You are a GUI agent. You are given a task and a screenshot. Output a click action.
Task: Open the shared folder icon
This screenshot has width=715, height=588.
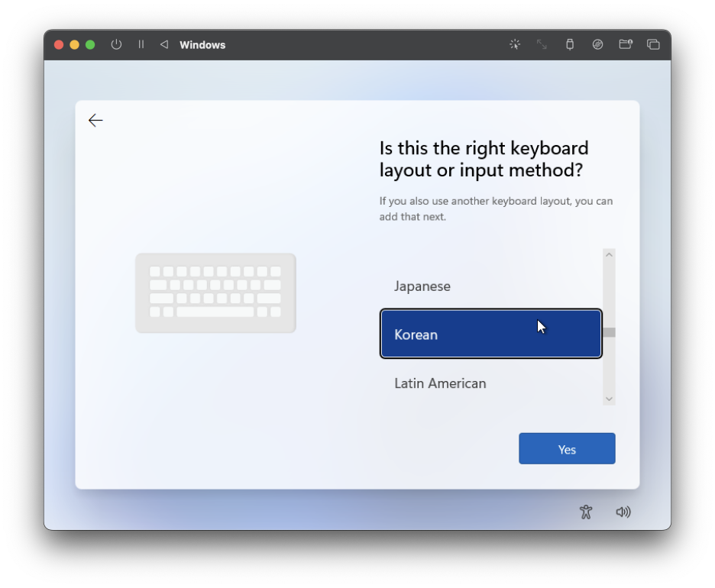pos(626,44)
